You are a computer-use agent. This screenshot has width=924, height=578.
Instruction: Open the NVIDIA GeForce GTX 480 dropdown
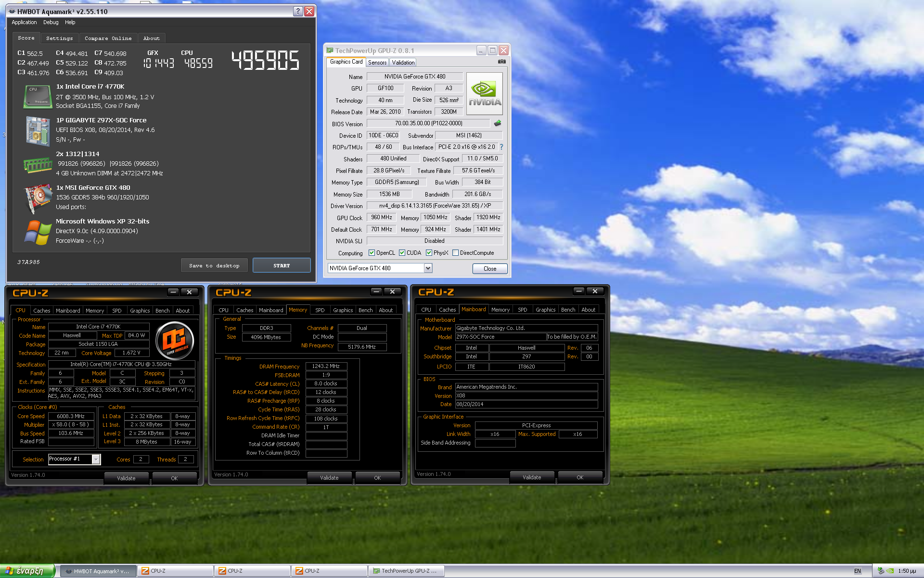[428, 268]
